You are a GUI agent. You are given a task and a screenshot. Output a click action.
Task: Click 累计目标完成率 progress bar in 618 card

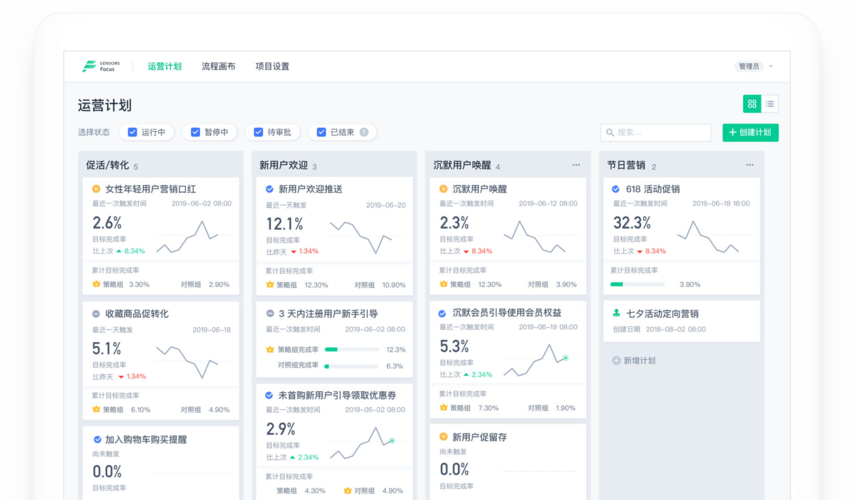click(x=637, y=284)
